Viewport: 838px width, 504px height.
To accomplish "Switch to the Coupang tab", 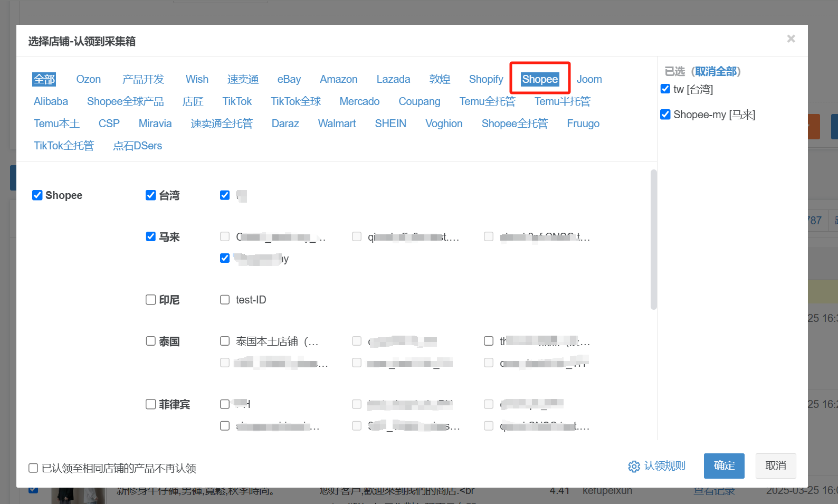I will [420, 101].
